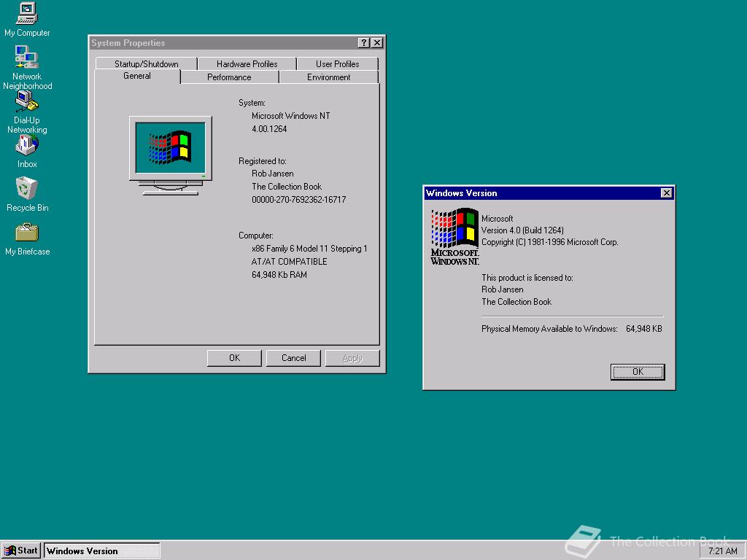Click the taskbar clock showing 7:21 AM
The width and height of the screenshot is (747, 560).
[722, 551]
